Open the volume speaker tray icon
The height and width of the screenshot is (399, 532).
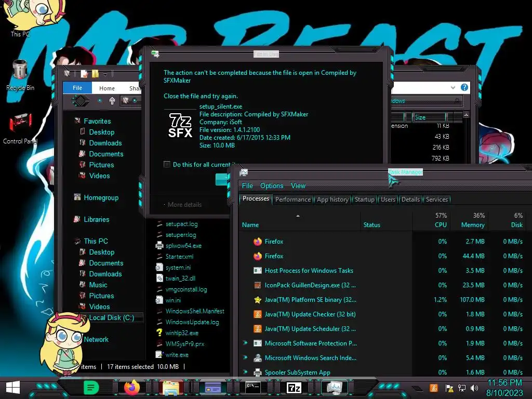(474, 388)
